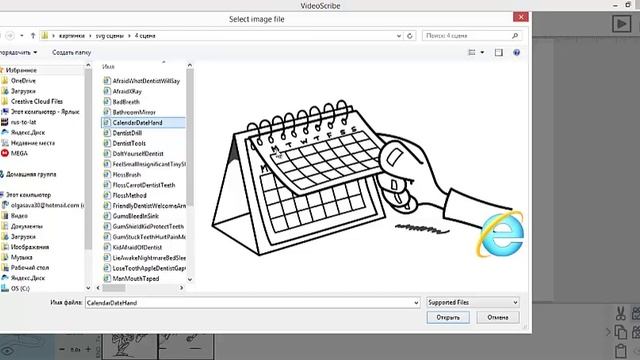Image resolution: width=640 pixels, height=360 pixels.
Task: Open Домашняя группа in navigation pane
Action: tap(31, 174)
